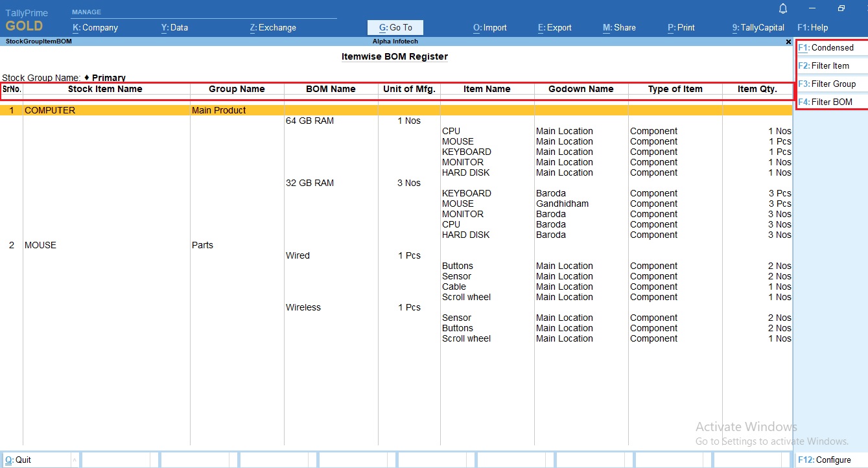Click the notification bell icon
868x468 pixels.
coord(782,8)
